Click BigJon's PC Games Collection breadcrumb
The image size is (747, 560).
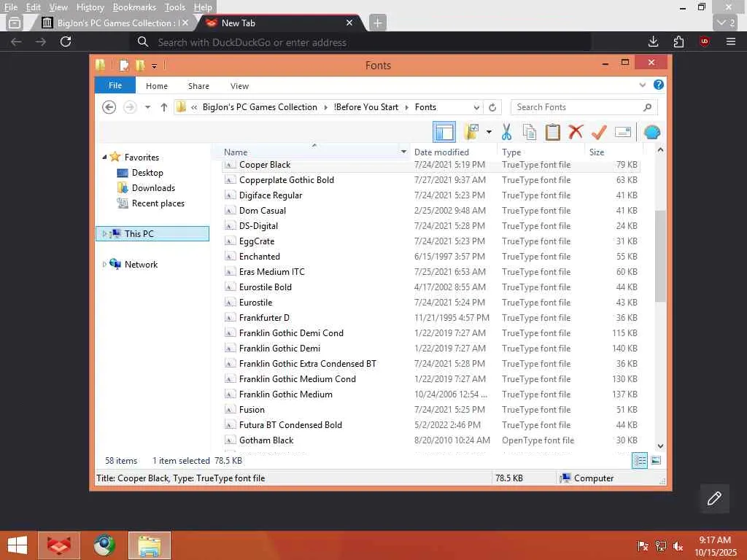(x=260, y=107)
